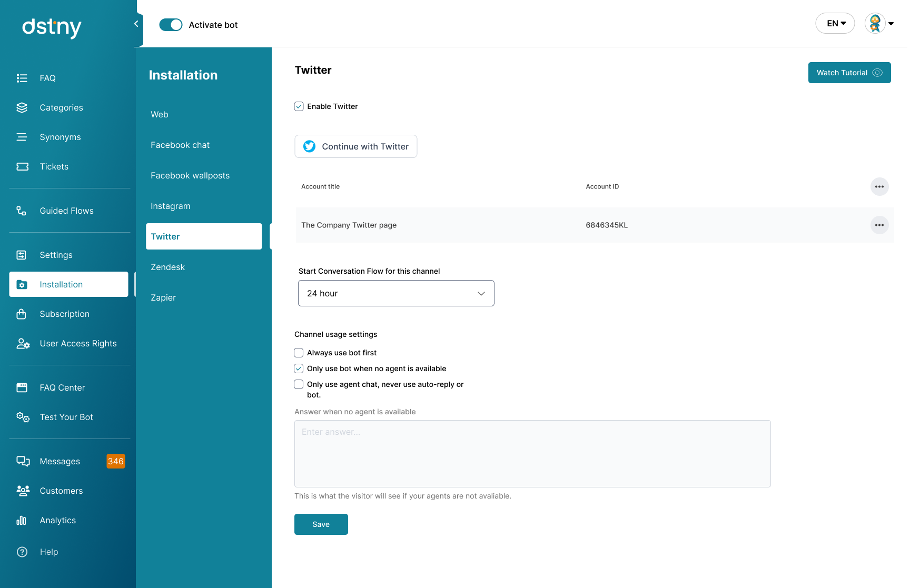Click the Watch Tutorial button
This screenshot has height=588, width=910.
[849, 73]
